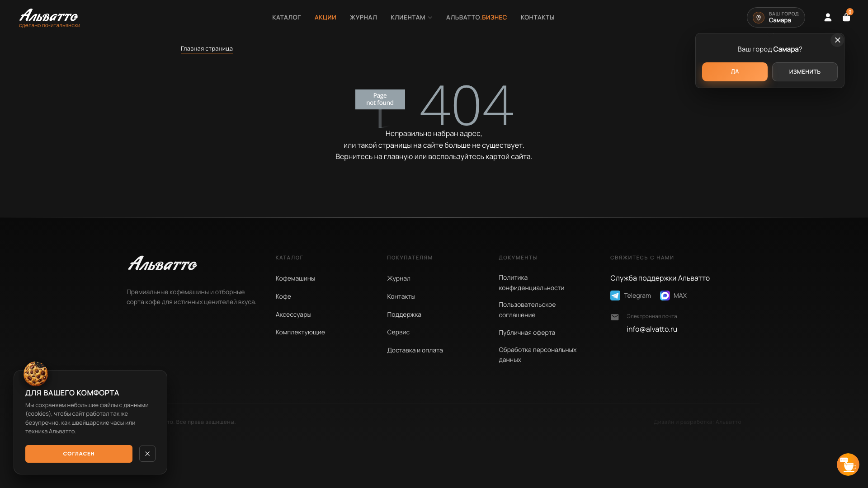Click the Альватто footer logo
868x488 pixels.
point(162,263)
